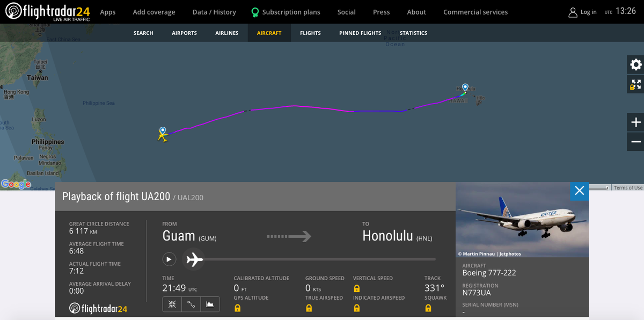Viewport: 644px width, 320px height.
Task: Open map settings gear icon
Action: (x=636, y=65)
